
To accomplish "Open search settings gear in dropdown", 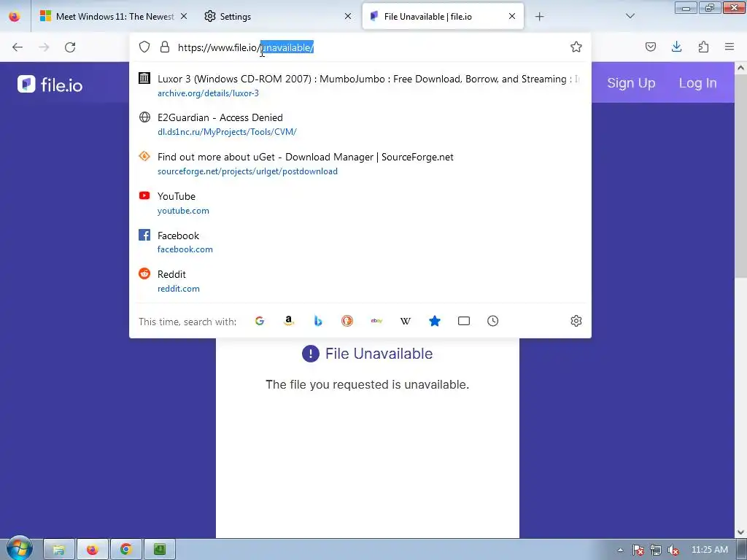I will coord(576,321).
